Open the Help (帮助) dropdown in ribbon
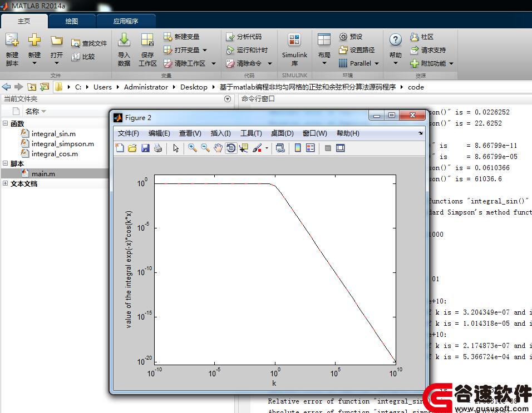 [395, 63]
